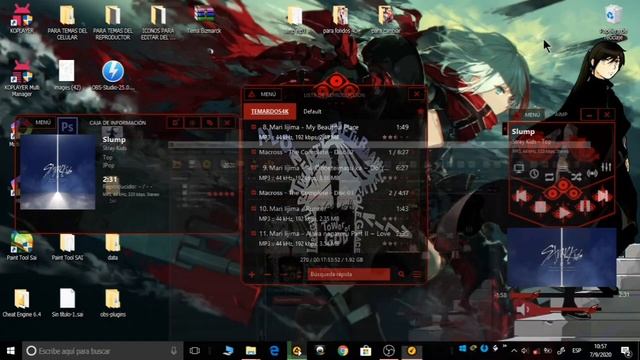Image resolution: width=640 pixels, height=360 pixels.
Task: Open the Windows Start menu
Action: point(11,351)
